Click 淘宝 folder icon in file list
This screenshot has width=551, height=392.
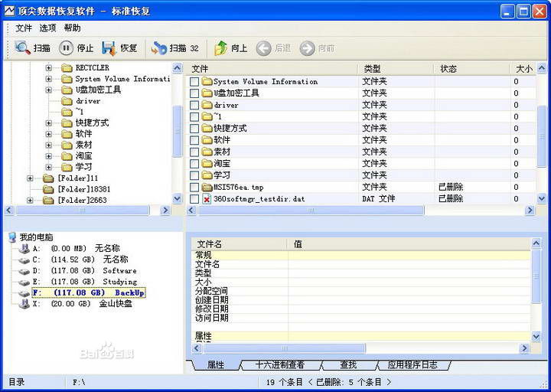(207, 164)
